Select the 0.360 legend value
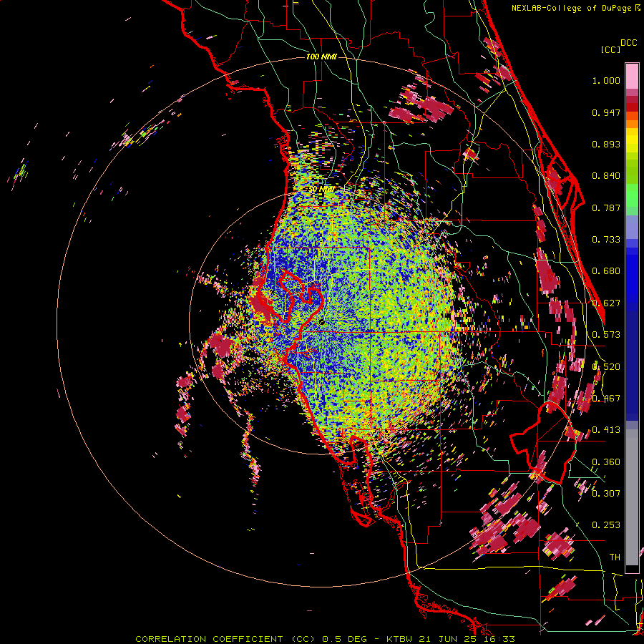Viewport: 644px width, 644px height. coord(606,462)
